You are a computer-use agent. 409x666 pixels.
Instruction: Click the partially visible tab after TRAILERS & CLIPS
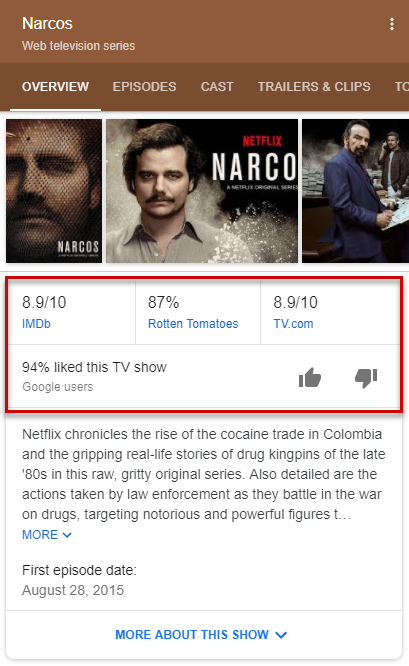[401, 87]
